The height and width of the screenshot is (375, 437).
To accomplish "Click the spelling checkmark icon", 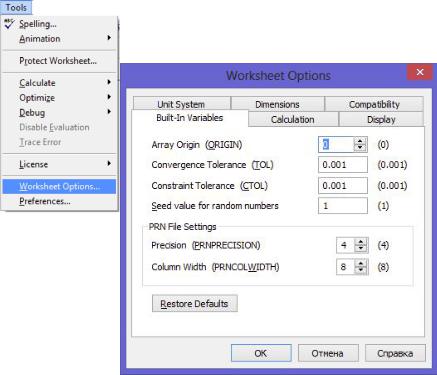I will pos(9,24).
